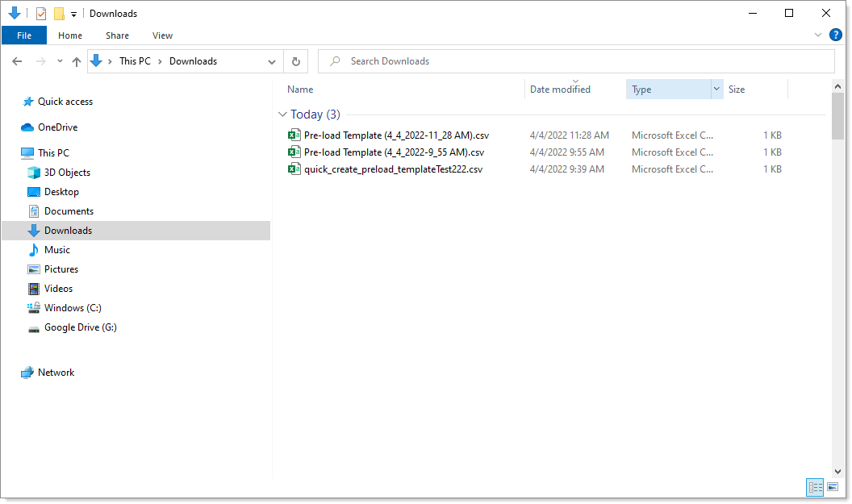The width and height of the screenshot is (852, 504).
Task: Click the Back navigation arrow
Action: pos(17,61)
